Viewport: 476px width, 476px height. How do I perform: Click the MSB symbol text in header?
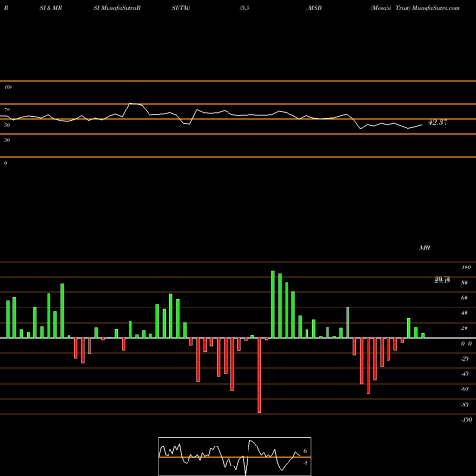click(315, 8)
